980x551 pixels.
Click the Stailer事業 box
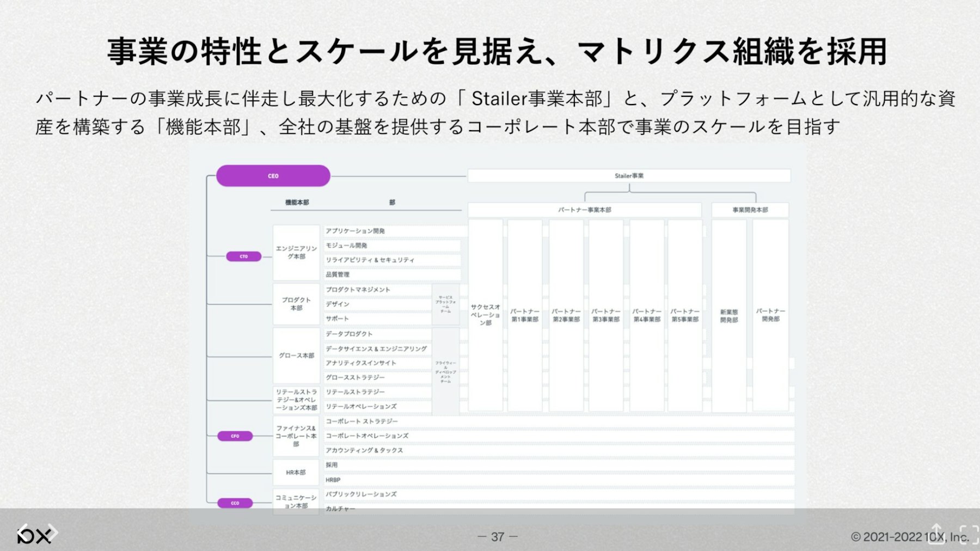tap(629, 176)
